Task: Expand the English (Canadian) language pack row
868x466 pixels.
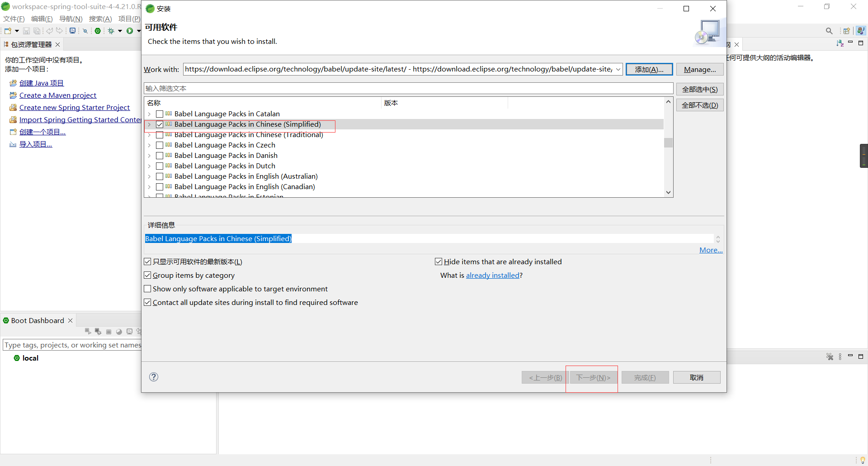Action: pyautogui.click(x=150, y=187)
